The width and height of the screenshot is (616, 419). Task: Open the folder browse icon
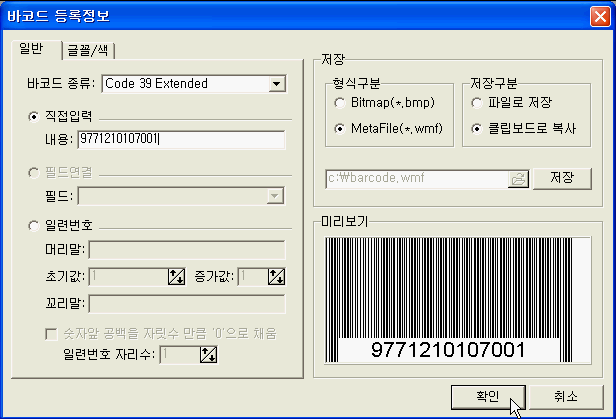[518, 179]
